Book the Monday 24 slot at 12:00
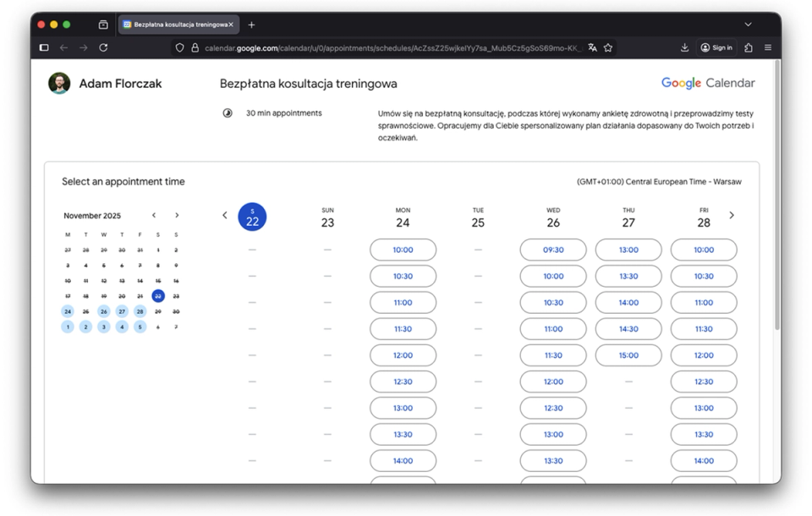 (403, 355)
